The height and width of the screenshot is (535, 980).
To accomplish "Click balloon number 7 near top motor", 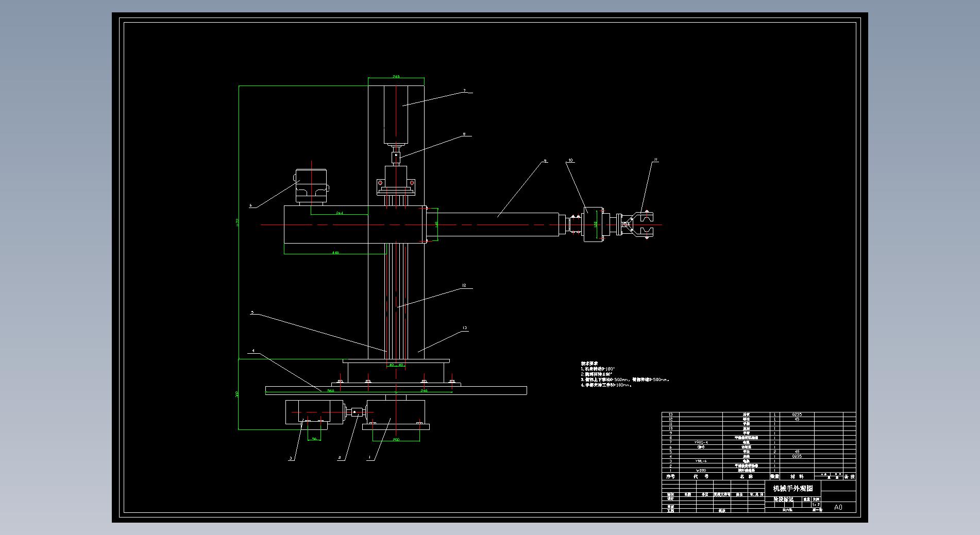I will click(x=464, y=91).
